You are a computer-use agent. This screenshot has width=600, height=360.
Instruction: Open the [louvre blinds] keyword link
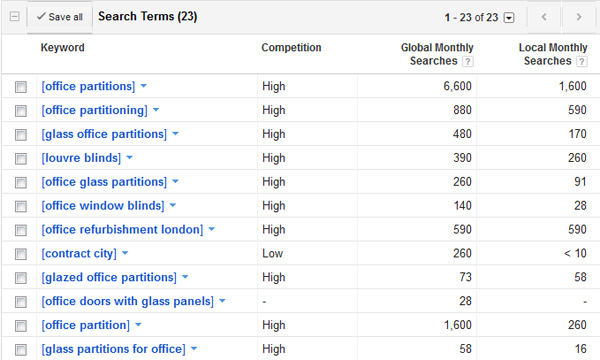coord(81,158)
